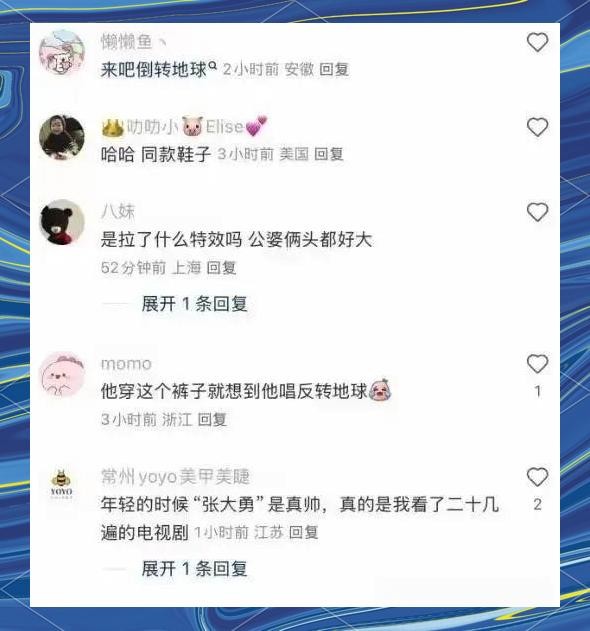Open 懒懒鱼's profile avatar
This screenshot has height=631, width=590.
tap(62, 53)
